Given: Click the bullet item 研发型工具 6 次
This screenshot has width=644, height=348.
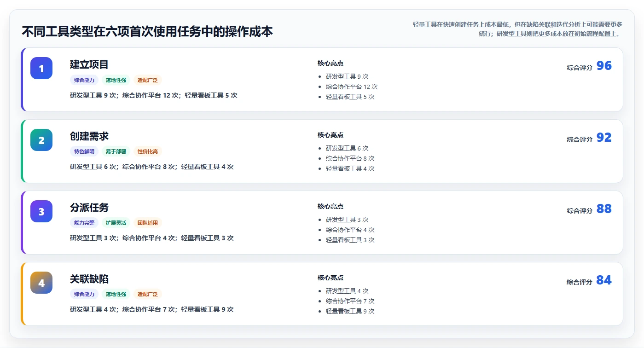Looking at the screenshot, I should 347,148.
